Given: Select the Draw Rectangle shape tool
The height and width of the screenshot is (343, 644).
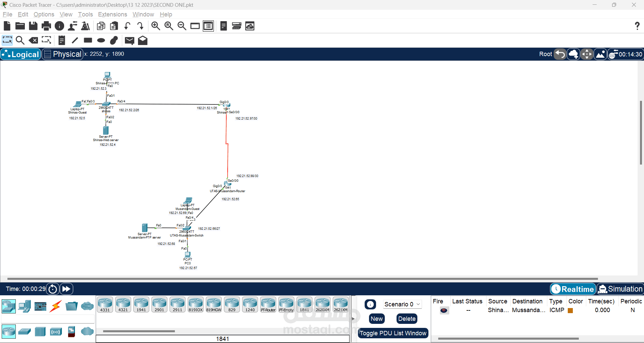Looking at the screenshot, I should pyautogui.click(x=88, y=40).
